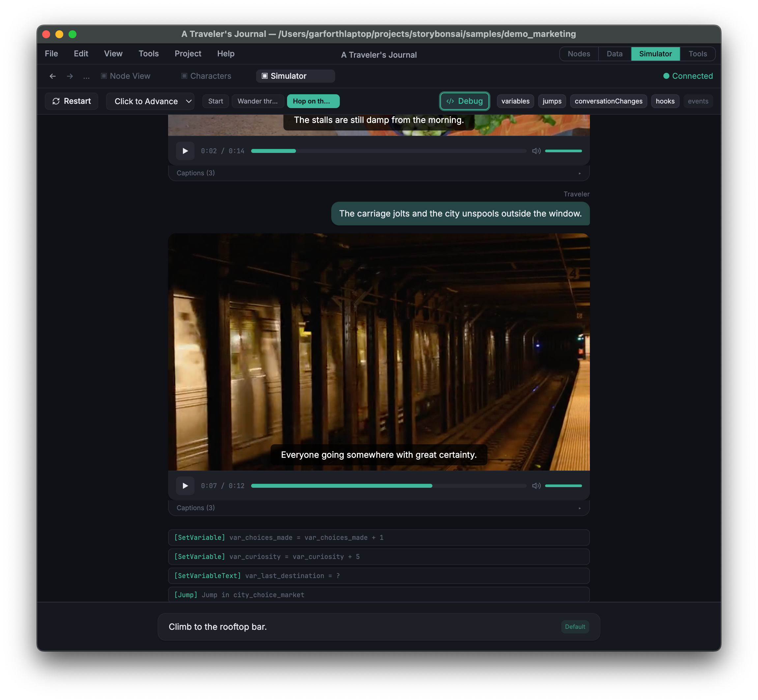Image resolution: width=758 pixels, height=700 pixels.
Task: Open the Edit menu
Action: point(81,54)
